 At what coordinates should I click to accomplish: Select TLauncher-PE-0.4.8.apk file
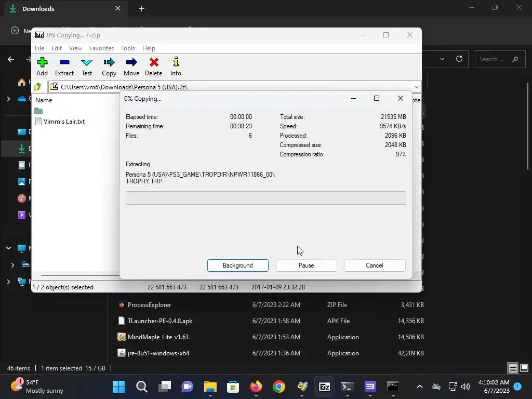point(271,321)
